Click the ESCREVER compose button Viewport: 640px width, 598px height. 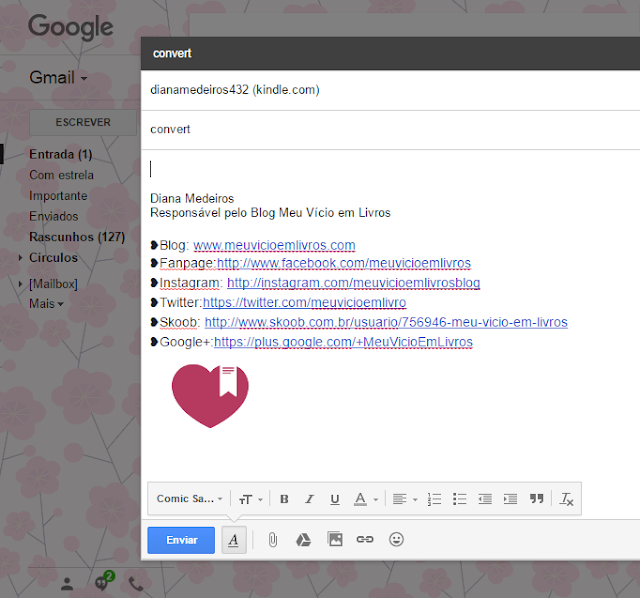[x=83, y=122]
